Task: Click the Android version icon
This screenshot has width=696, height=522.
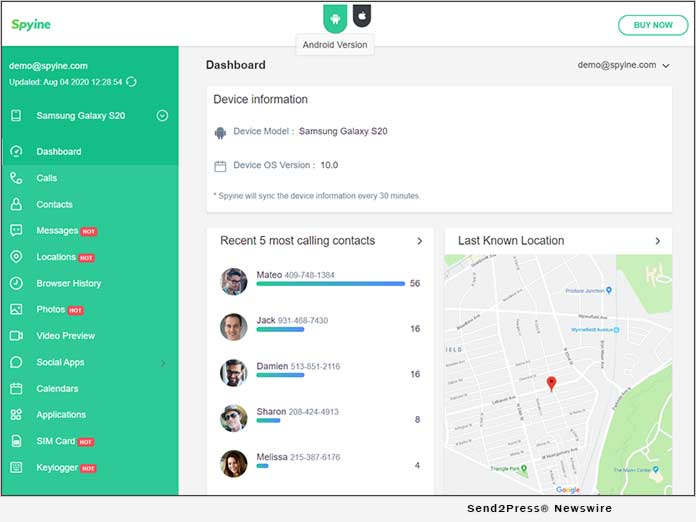Action: coord(335,17)
